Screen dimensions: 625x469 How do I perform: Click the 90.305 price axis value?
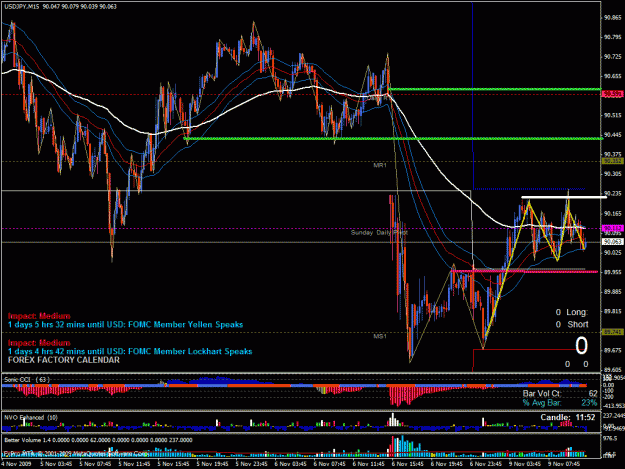point(612,174)
